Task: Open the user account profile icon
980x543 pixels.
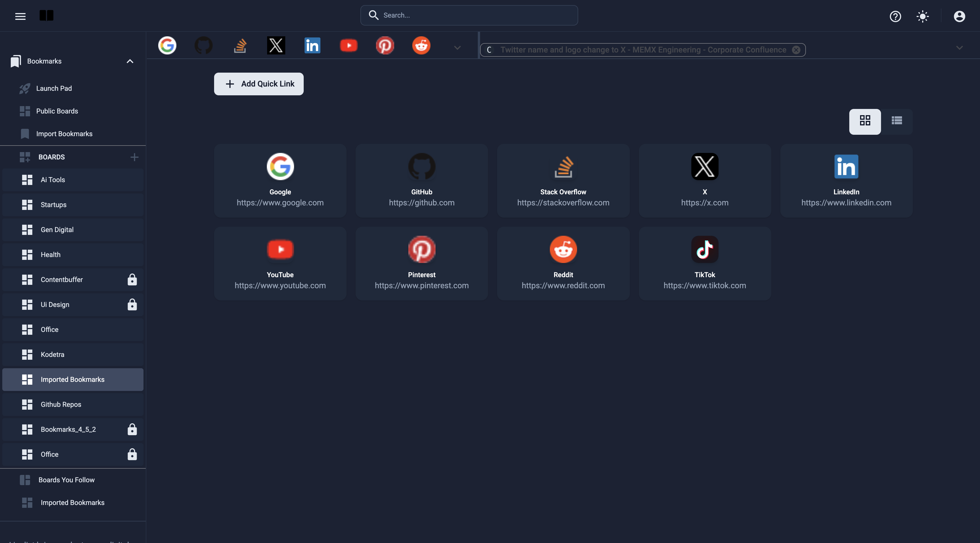Action: pyautogui.click(x=959, y=16)
